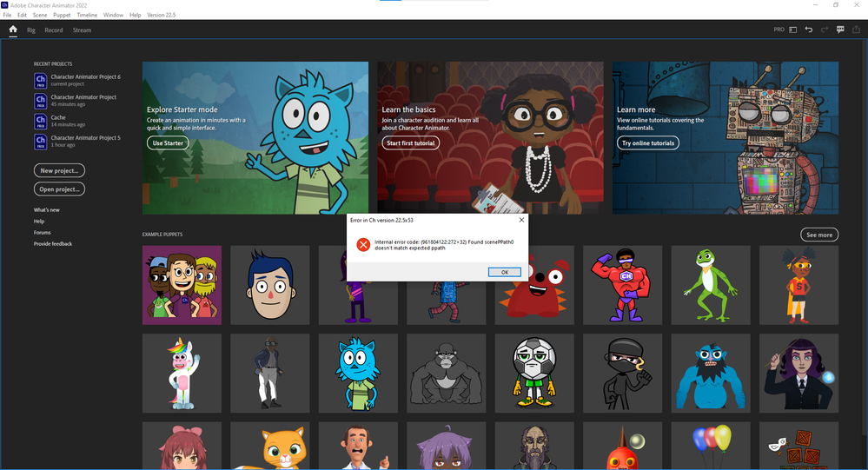The width and height of the screenshot is (868, 470).
Task: Select the Character Animator Project 5 name
Action: pyautogui.click(x=85, y=138)
